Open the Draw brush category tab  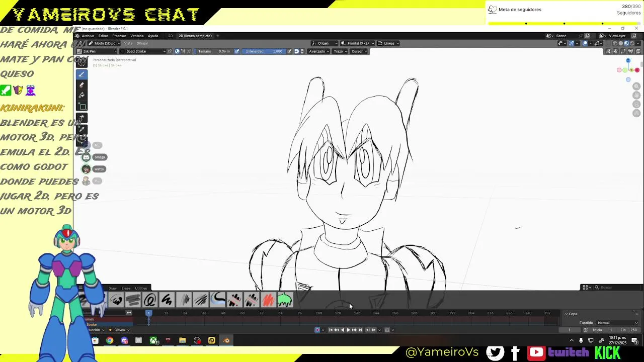tap(113, 288)
